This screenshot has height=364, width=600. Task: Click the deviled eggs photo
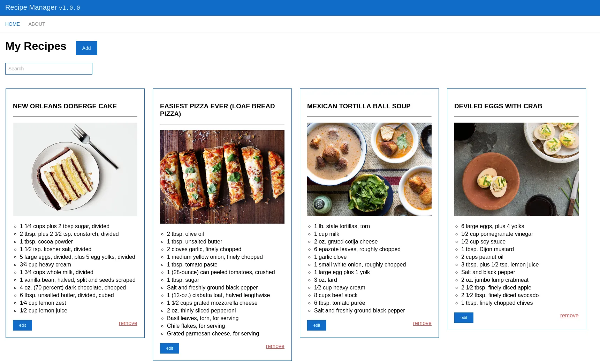tap(516, 169)
